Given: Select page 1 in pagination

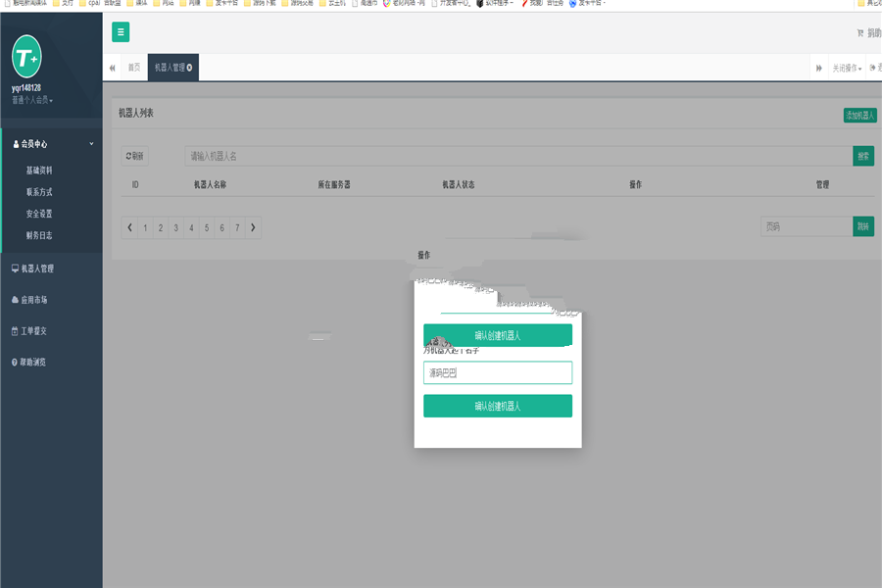Looking at the screenshot, I should pyautogui.click(x=145, y=227).
